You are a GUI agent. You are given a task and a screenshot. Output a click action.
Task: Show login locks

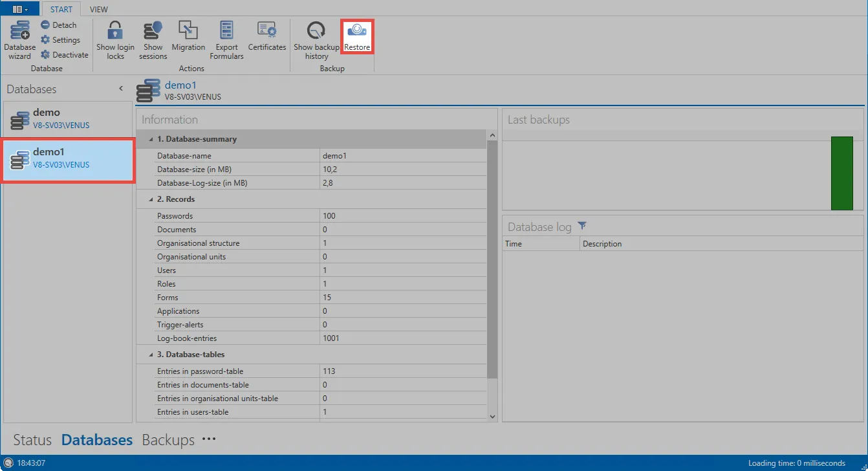pos(115,40)
